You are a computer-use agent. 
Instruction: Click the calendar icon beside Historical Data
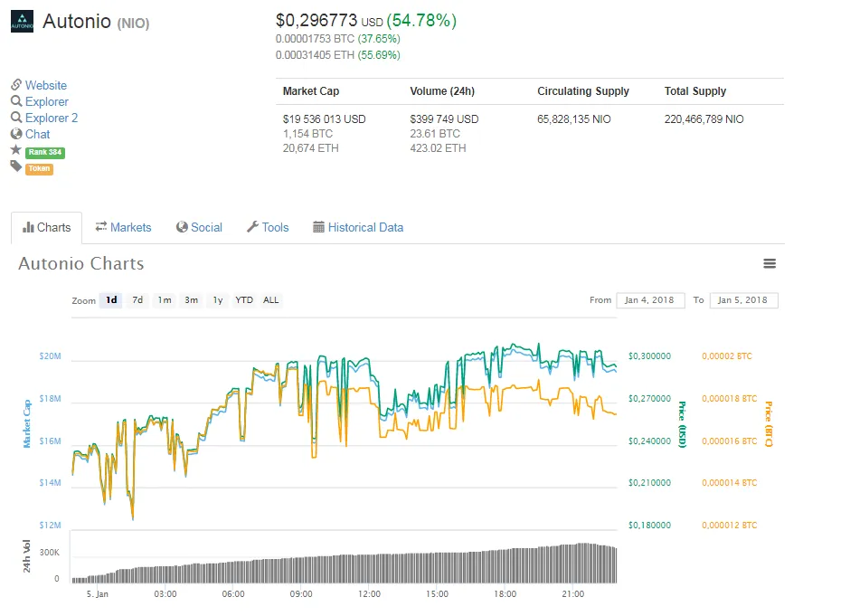318,227
